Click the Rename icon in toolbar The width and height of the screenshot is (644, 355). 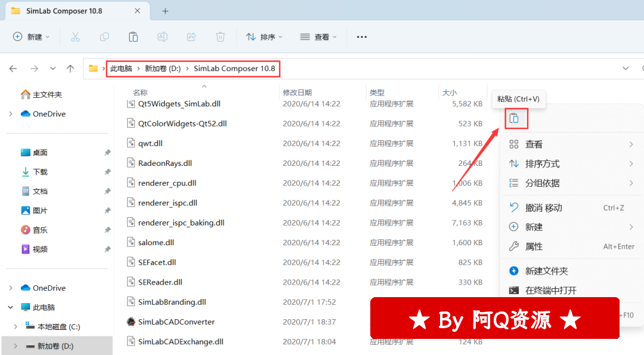coord(162,37)
